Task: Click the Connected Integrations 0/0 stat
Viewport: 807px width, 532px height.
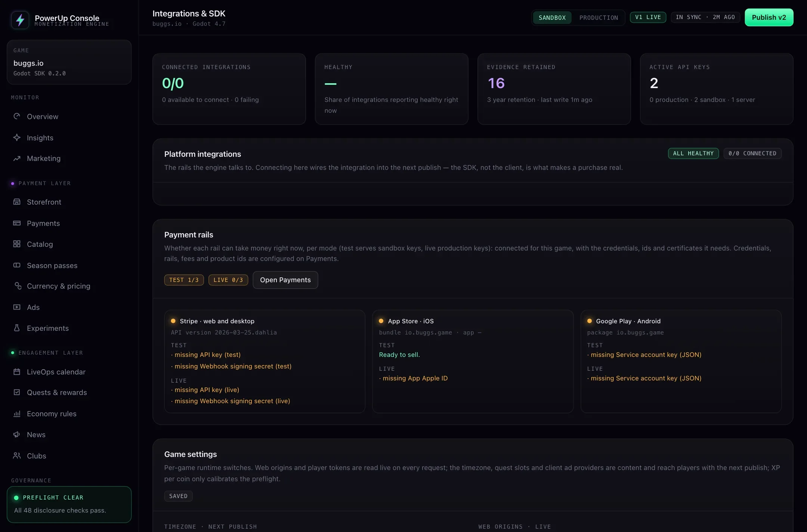Action: point(173,83)
